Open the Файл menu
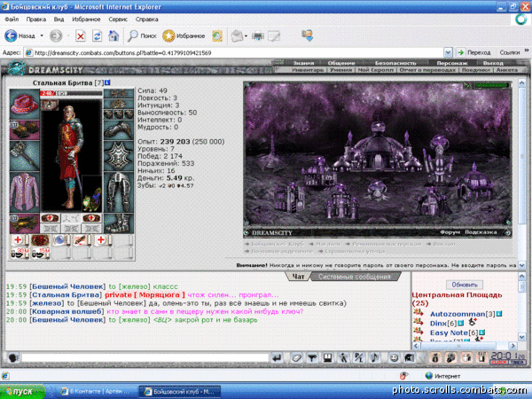Screen dimensions: 532x399 pyautogui.click(x=12, y=20)
